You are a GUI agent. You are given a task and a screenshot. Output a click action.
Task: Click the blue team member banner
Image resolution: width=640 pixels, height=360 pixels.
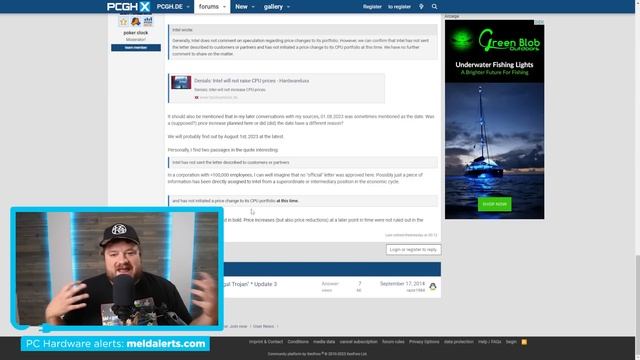pyautogui.click(x=136, y=48)
